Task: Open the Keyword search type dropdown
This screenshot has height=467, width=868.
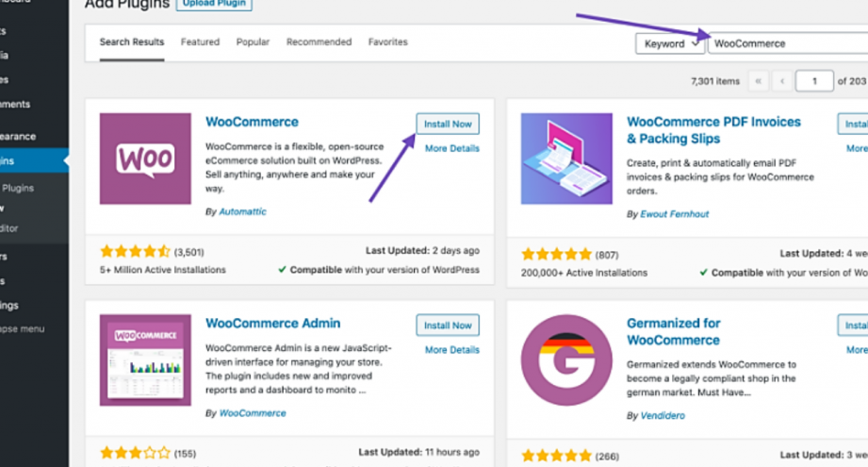Action: (x=670, y=43)
